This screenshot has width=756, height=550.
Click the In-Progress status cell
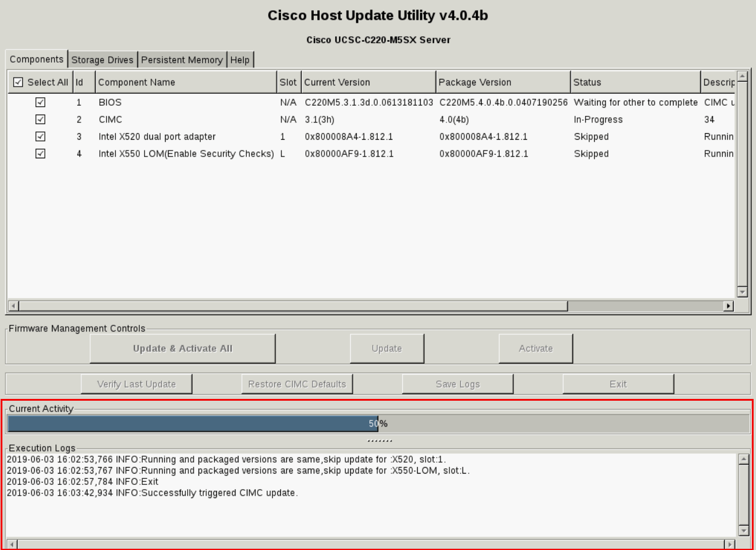click(598, 119)
